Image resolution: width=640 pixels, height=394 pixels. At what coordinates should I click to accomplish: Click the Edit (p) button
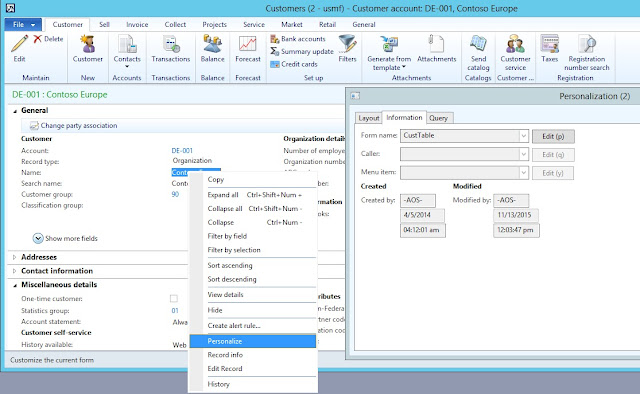pos(553,136)
